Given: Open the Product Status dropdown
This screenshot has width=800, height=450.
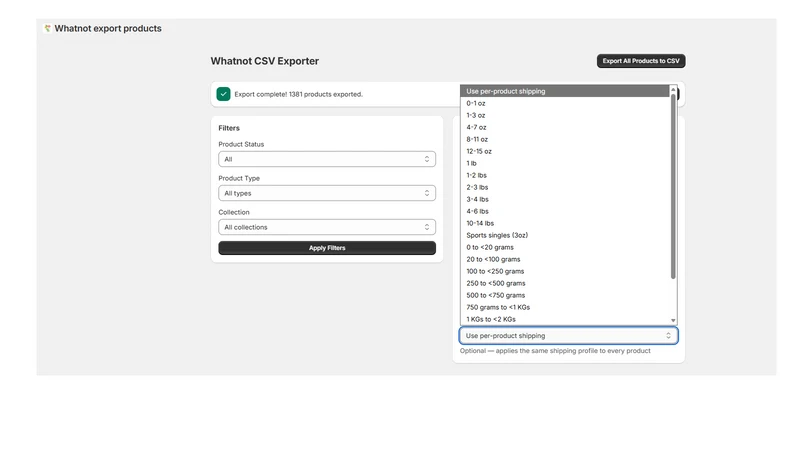Looking at the screenshot, I should (327, 159).
